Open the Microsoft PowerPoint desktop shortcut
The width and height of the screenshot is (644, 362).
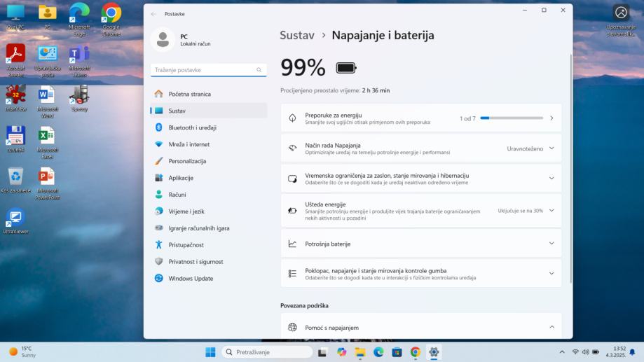pyautogui.click(x=47, y=183)
